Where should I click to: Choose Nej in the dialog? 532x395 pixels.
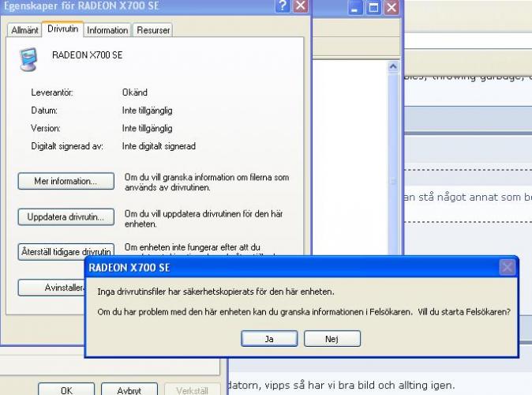click(332, 339)
